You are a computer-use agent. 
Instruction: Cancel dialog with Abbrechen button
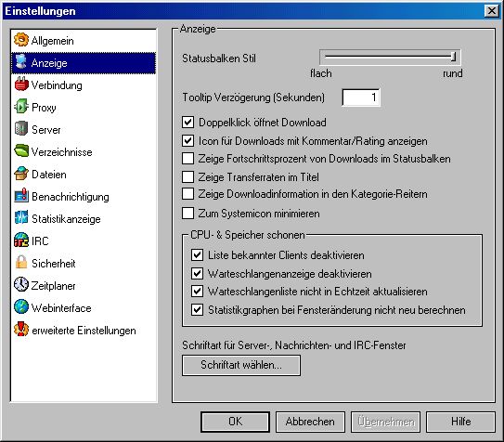[310, 422]
